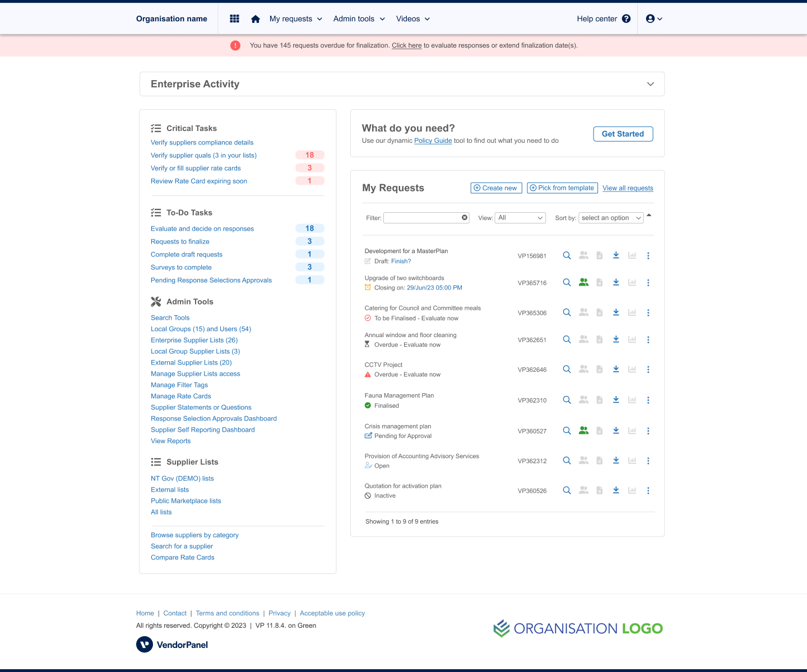
Task: Download Quotation for activation plan request
Action: pyautogui.click(x=616, y=490)
